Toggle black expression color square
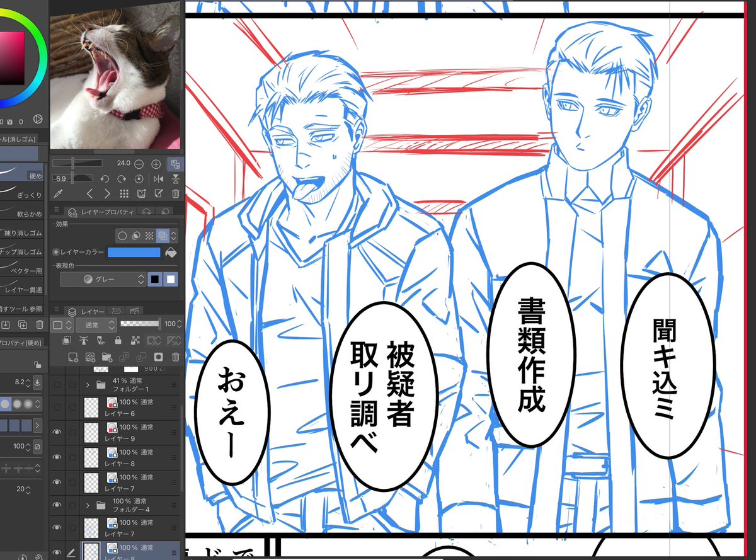Image resolution: width=756 pixels, height=560 pixels. click(155, 279)
